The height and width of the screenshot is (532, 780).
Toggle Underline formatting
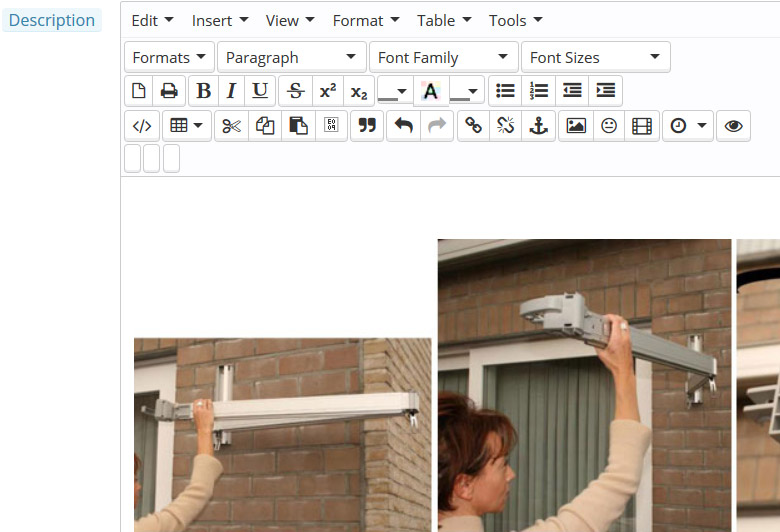click(x=260, y=91)
